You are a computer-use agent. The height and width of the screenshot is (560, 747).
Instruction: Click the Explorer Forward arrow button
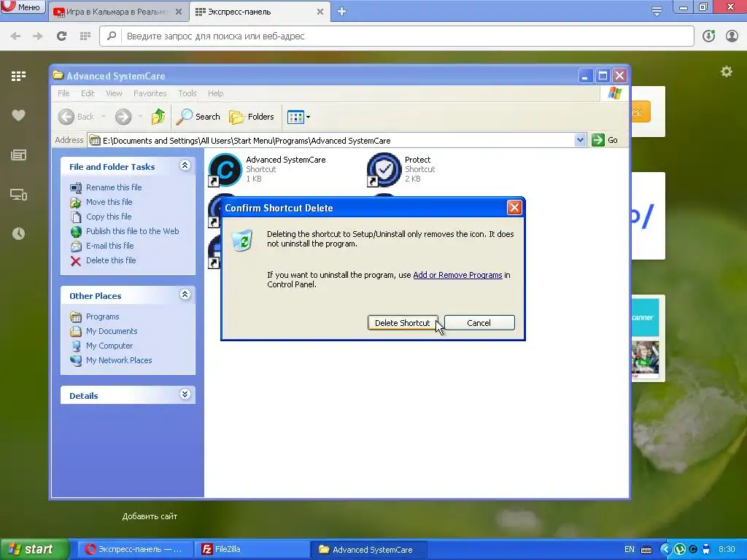click(x=123, y=117)
